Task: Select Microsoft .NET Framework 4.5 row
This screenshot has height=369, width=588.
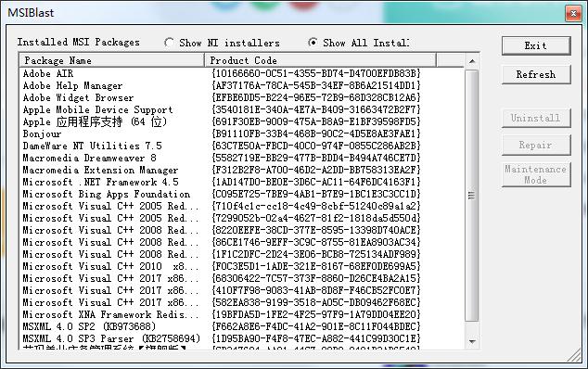Action: click(241, 182)
